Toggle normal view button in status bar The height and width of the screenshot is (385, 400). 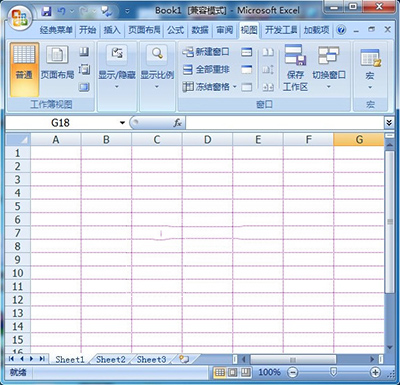(220, 372)
